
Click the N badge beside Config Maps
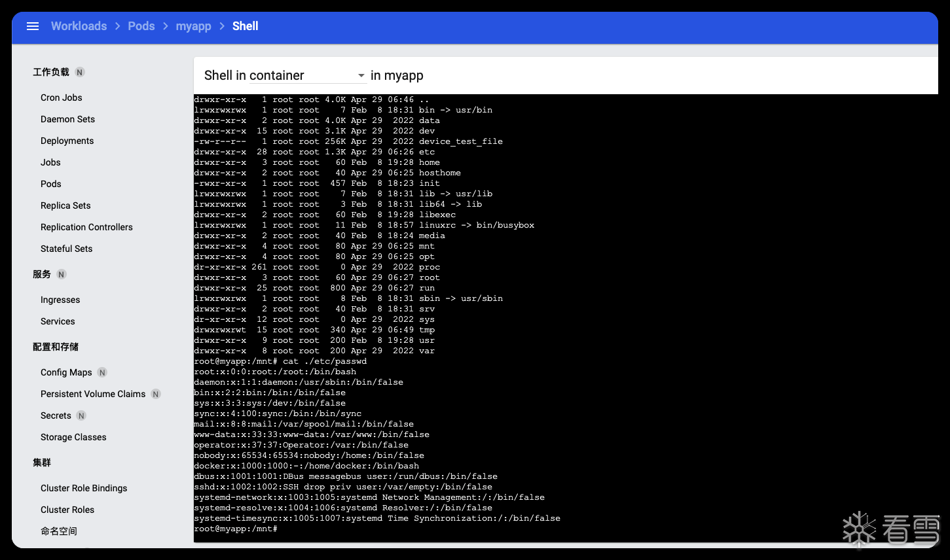point(102,372)
